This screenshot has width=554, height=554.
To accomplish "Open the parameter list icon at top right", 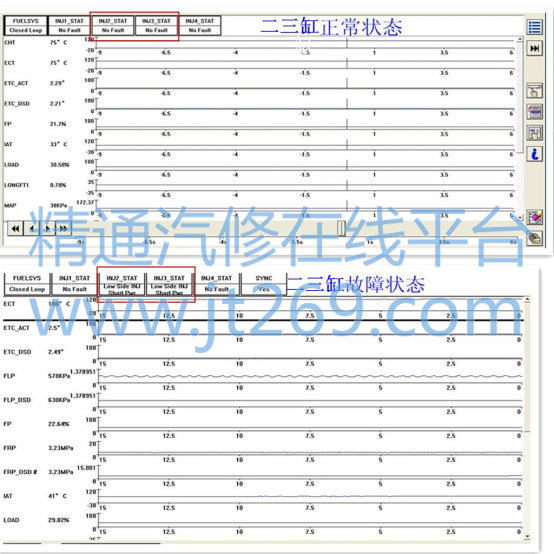I will tap(534, 27).
